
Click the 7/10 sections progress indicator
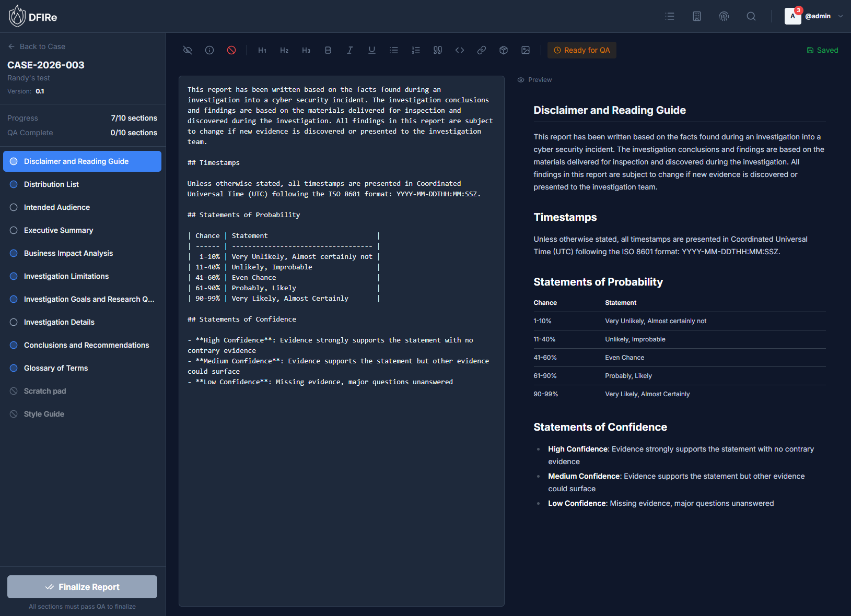click(x=134, y=118)
